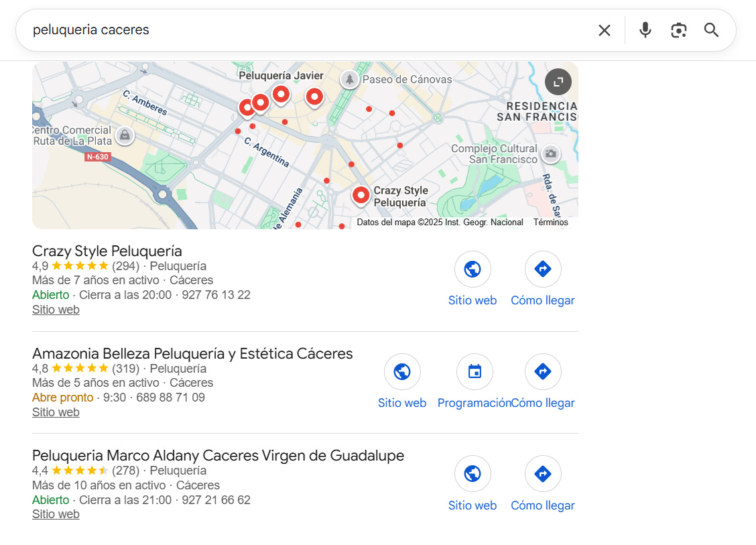Open the Programación calendar icon for Amazonia Belleza
The width and height of the screenshot is (756, 545).
pyautogui.click(x=475, y=371)
